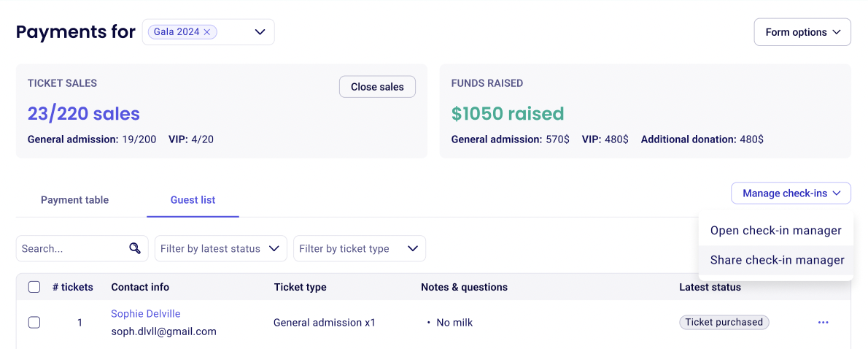The image size is (868, 349).
Task: Open Filter by latest status dropdown
Action: tap(220, 248)
